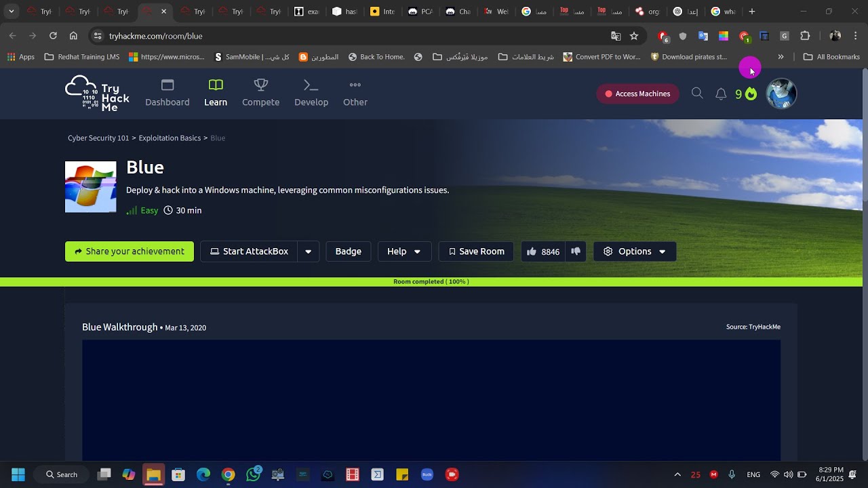
Task: Click Share your achievement button
Action: coord(130,251)
